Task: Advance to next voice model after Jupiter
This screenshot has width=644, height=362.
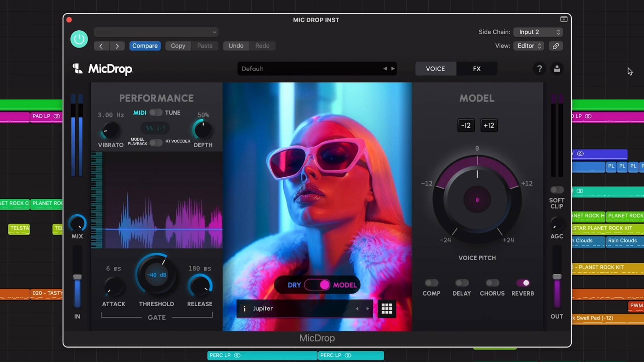Action: point(367,308)
